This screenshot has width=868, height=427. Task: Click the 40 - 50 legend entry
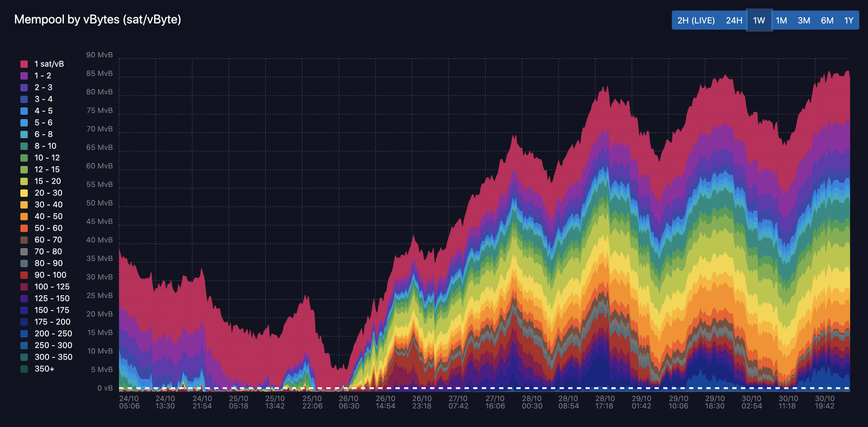click(x=41, y=216)
